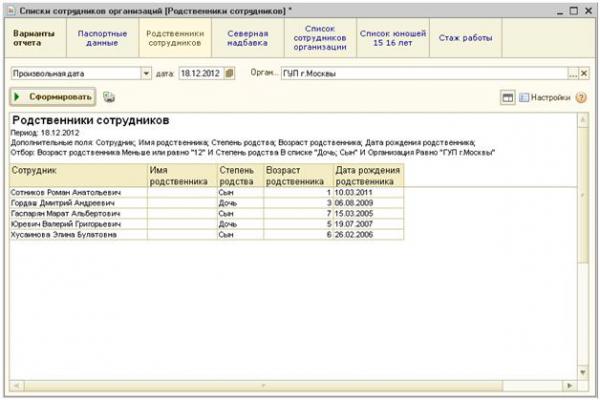600x400 pixels.
Task: Click the vertical scrollbar thumb
Action: (583, 195)
